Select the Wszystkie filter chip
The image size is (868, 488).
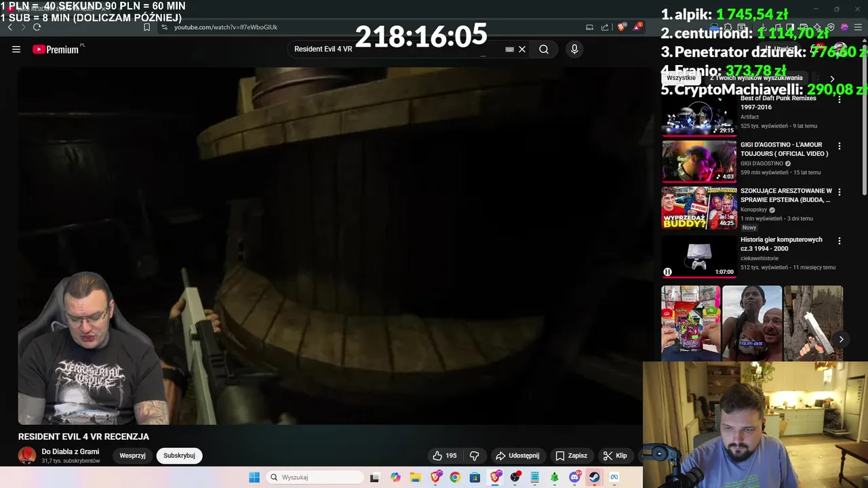point(681,78)
